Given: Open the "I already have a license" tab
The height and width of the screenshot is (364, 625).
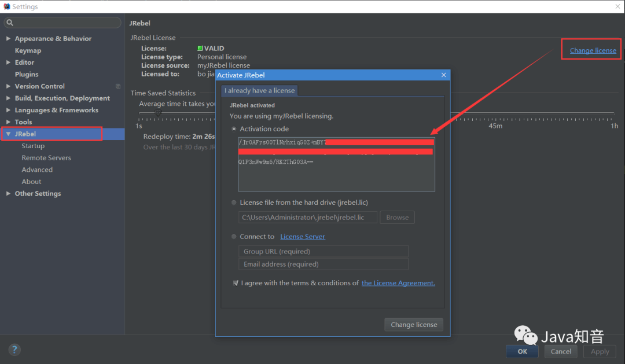Looking at the screenshot, I should point(259,90).
